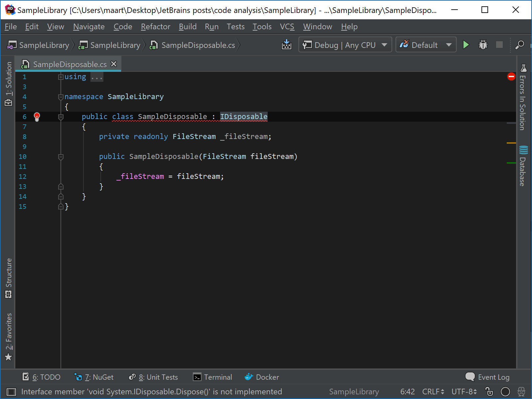Click the UTF-8 encoding selector
532x399 pixels.
[x=464, y=392]
